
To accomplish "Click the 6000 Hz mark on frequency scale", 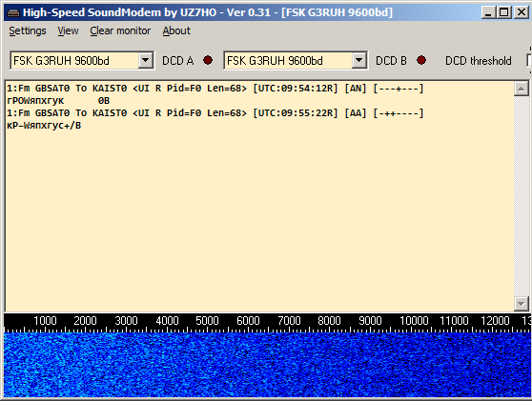I will point(248,321).
